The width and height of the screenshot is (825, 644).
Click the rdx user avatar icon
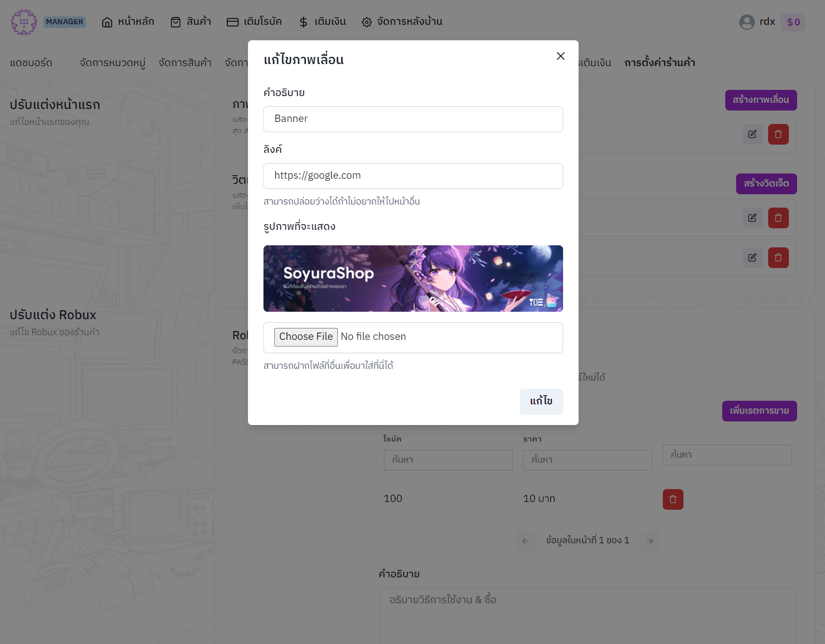coord(746,22)
